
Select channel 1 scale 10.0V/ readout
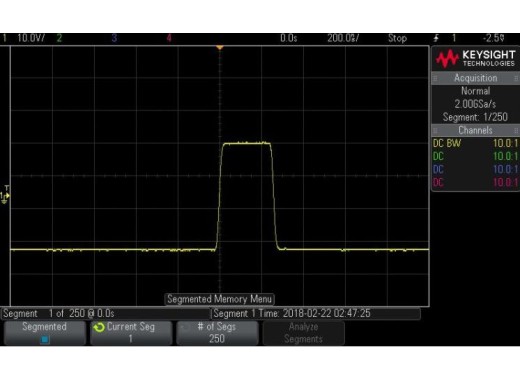(31, 38)
